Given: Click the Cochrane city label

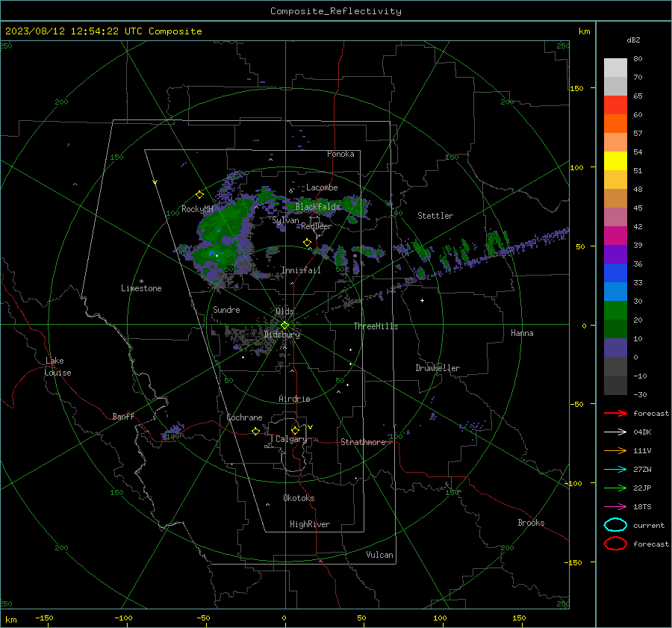Looking at the screenshot, I should pos(244,417).
